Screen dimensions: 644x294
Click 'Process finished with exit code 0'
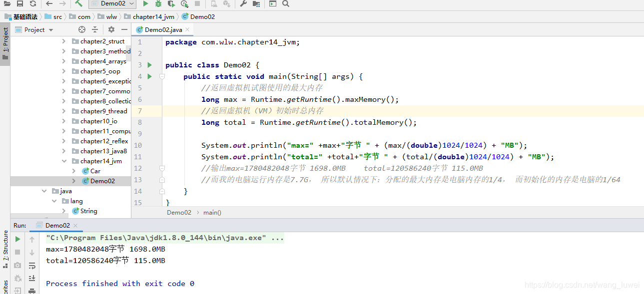point(120,284)
